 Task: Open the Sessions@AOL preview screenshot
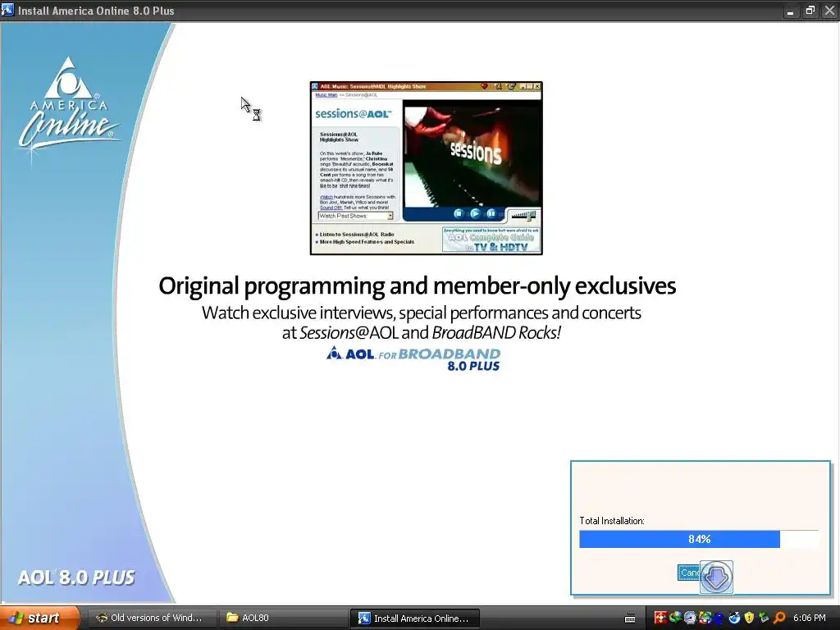427,167
